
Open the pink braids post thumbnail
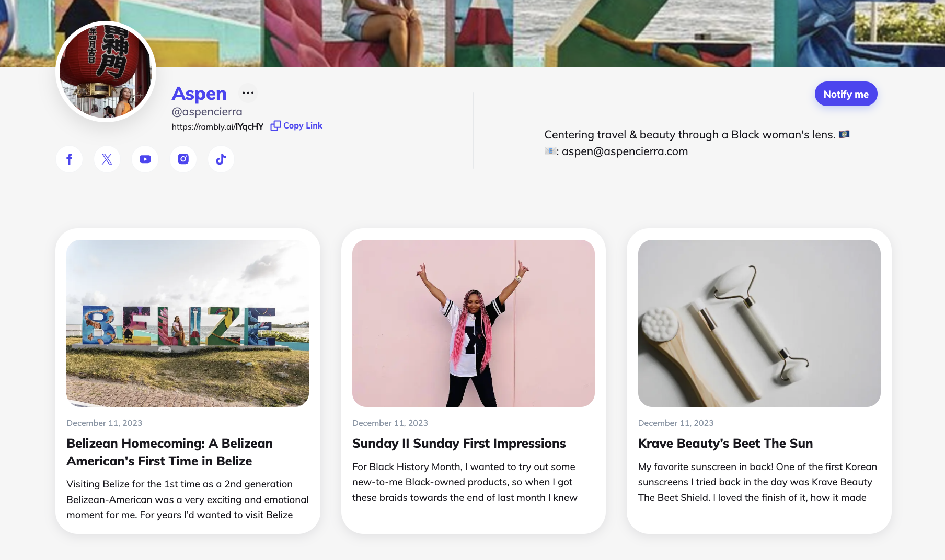coord(474,323)
